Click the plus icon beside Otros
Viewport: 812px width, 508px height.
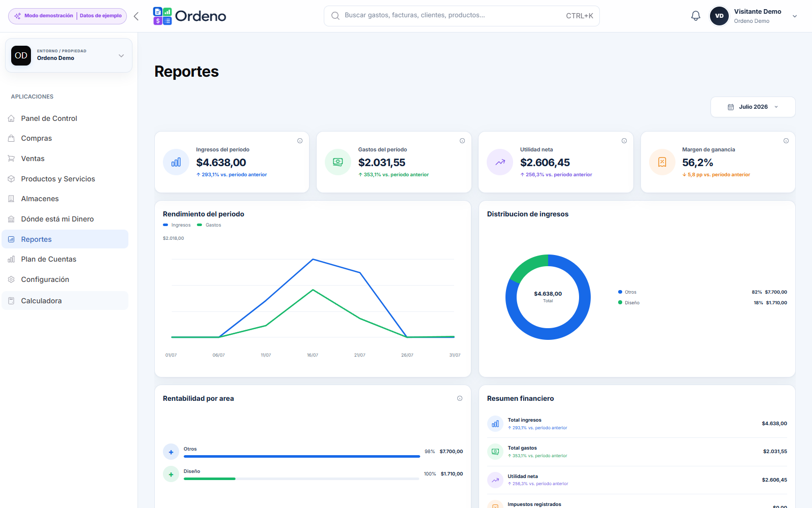171,452
